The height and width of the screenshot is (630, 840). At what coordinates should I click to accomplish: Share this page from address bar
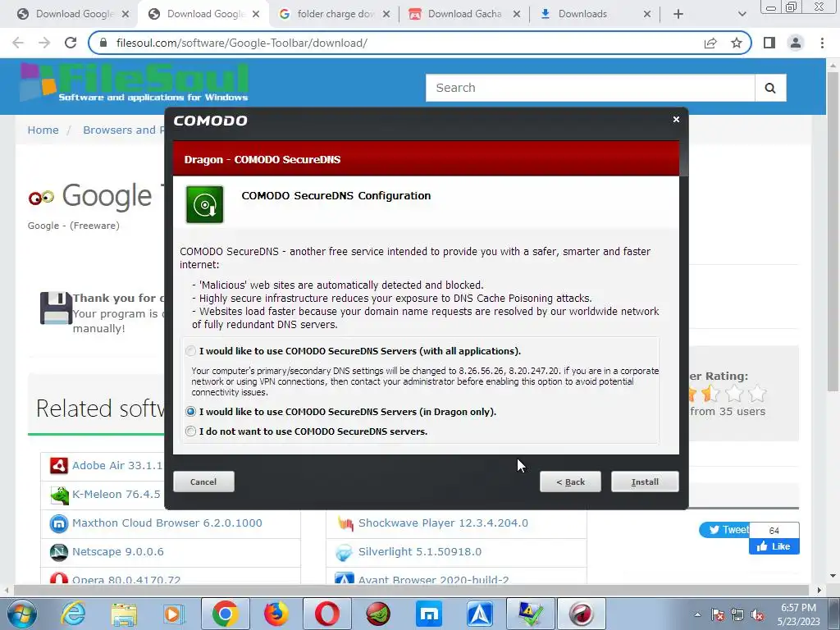click(710, 43)
